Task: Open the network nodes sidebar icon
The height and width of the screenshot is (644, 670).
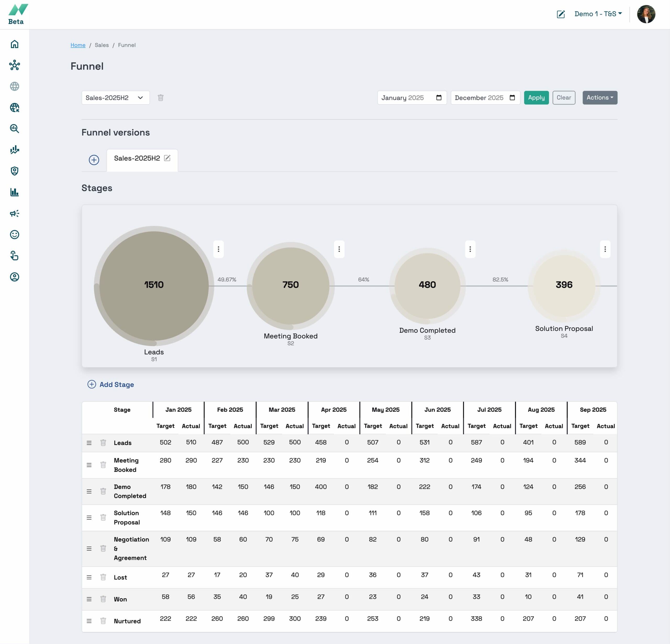Action: pyautogui.click(x=14, y=65)
